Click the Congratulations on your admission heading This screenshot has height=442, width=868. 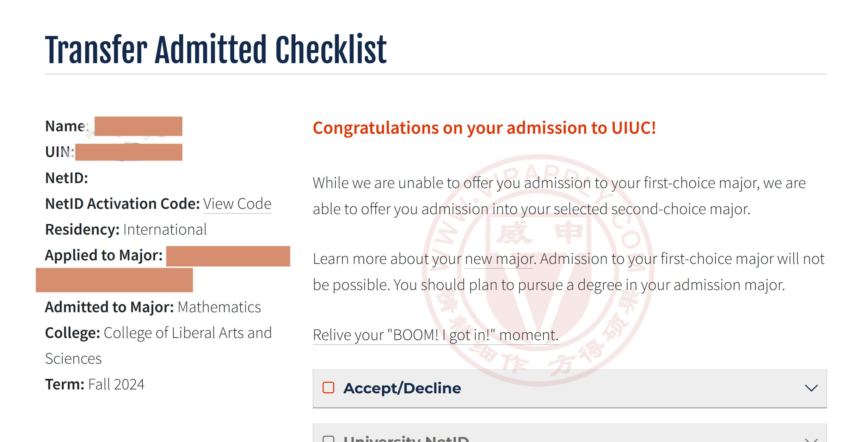pyautogui.click(x=484, y=128)
